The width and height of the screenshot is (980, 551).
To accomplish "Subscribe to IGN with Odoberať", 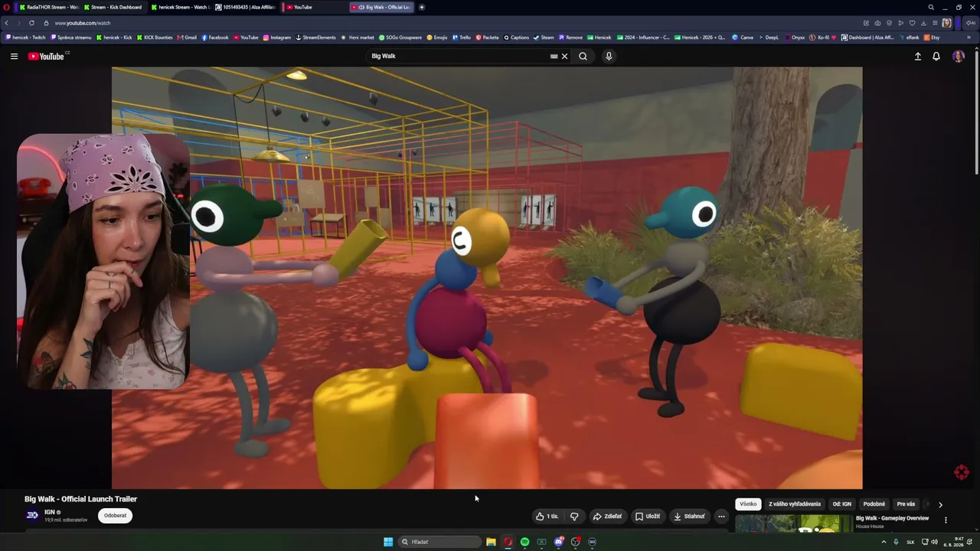I will tap(116, 516).
